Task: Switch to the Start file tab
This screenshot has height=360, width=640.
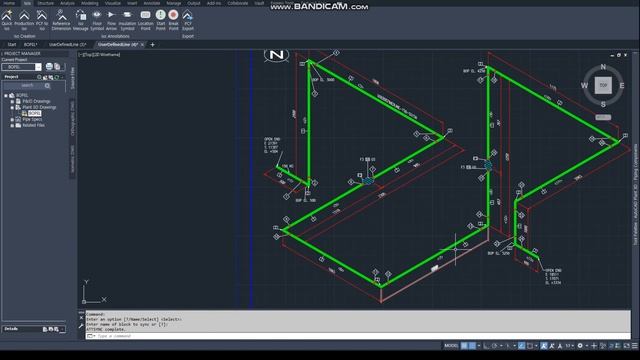Action: pos(12,44)
